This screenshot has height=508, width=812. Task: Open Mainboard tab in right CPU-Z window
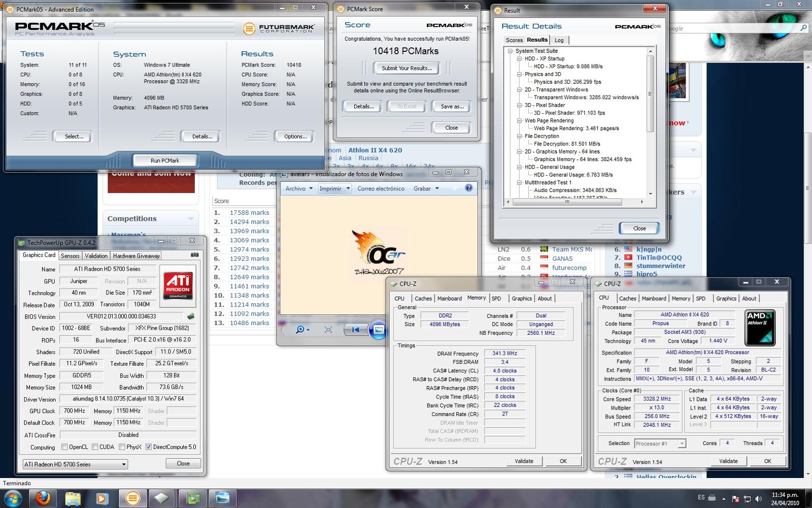pos(654,299)
